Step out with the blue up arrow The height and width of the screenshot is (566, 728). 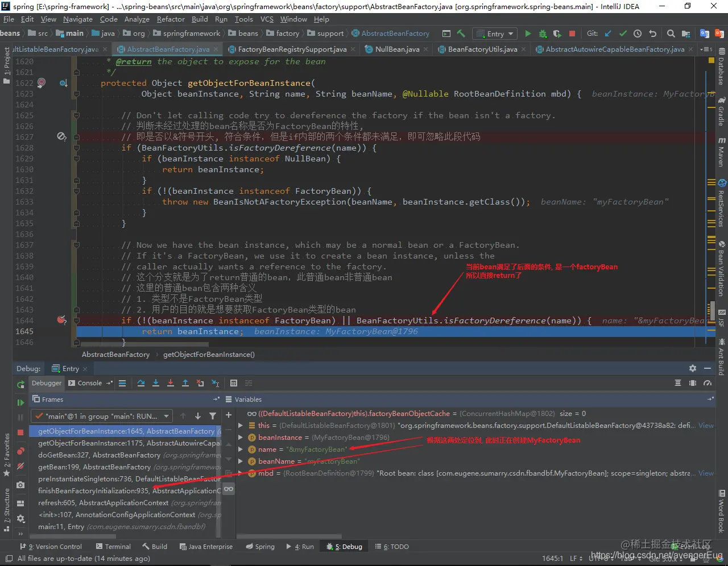185,383
